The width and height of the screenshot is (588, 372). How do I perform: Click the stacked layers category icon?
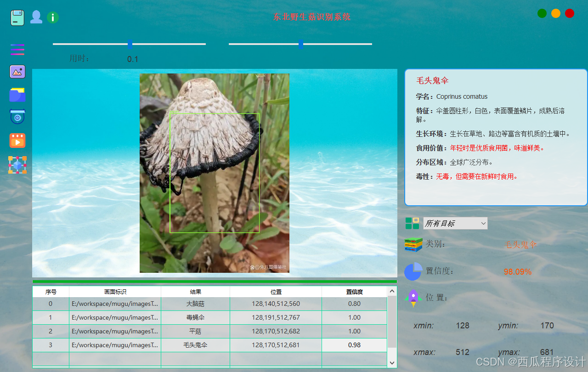click(413, 244)
